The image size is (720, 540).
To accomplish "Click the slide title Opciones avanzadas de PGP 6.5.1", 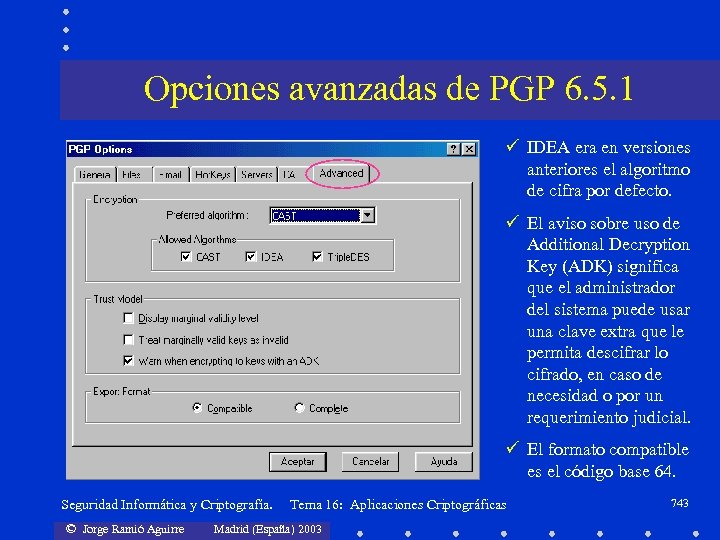I will click(x=388, y=88).
